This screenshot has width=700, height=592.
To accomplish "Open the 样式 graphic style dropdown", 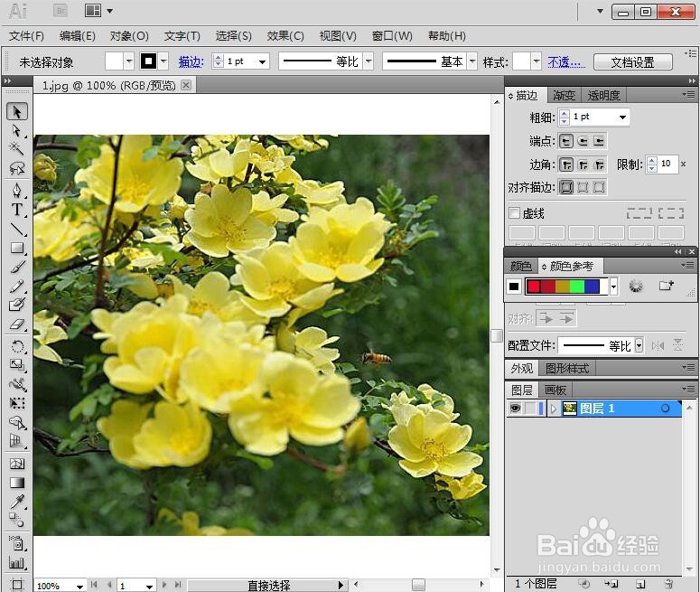I will (x=537, y=61).
